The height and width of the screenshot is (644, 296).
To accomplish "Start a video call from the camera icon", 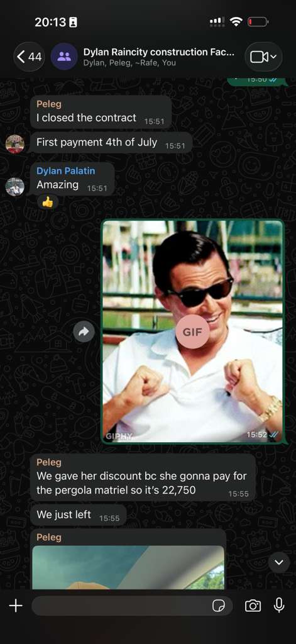I will pos(263,57).
